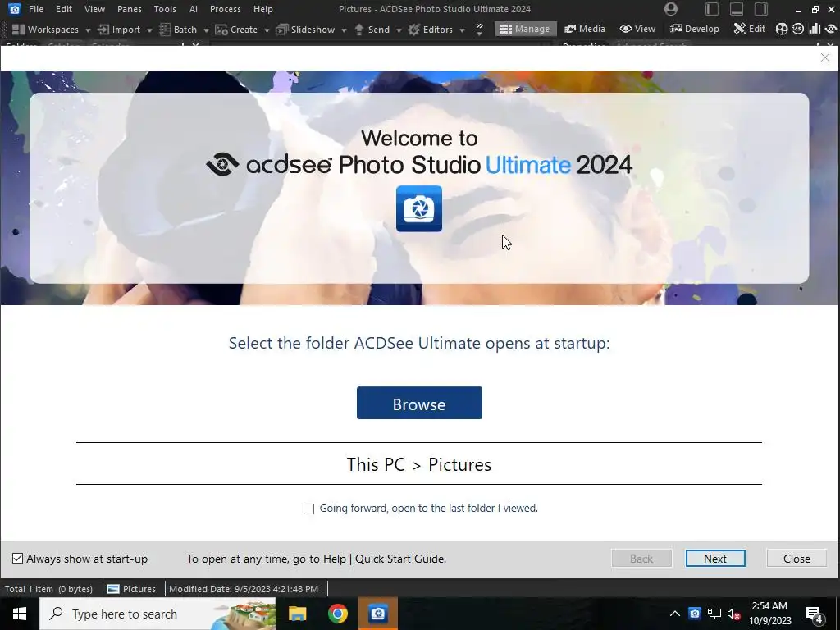The height and width of the screenshot is (630, 840).
Task: Open the AI menu
Action: [x=194, y=9]
